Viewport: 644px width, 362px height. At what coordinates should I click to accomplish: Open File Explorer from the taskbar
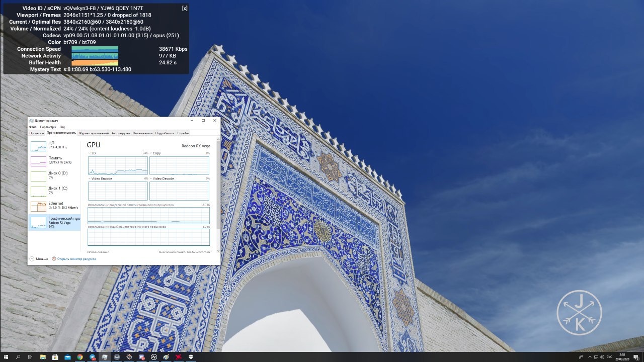[x=43, y=357]
